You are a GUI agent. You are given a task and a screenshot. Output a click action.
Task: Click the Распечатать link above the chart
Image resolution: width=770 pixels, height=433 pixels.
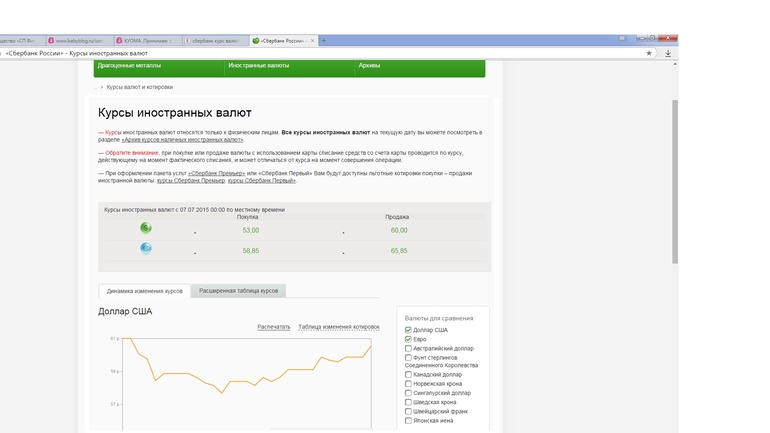click(273, 326)
